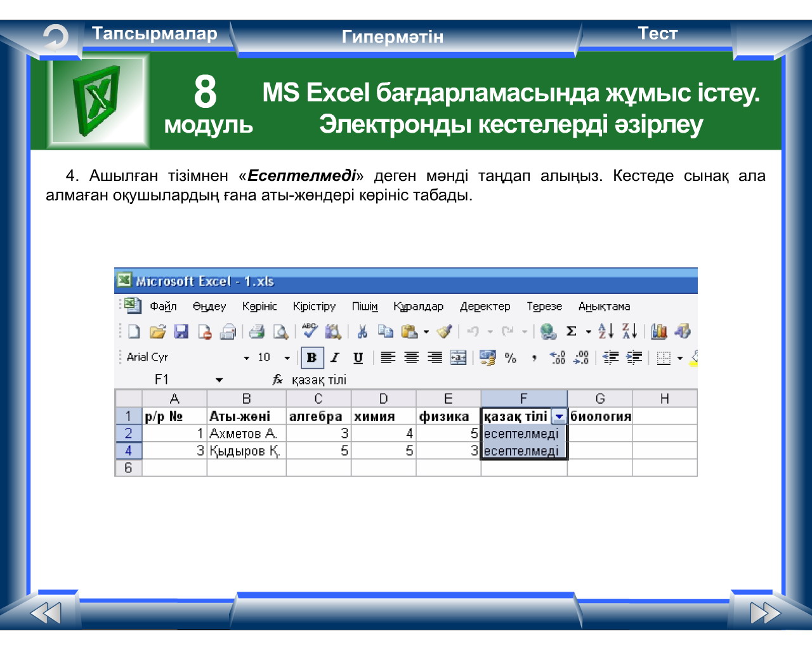Click the Decrease Decimal icon

point(581,357)
